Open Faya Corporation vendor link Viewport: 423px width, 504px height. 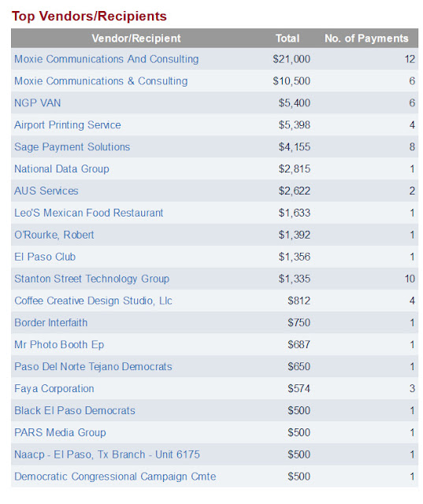(x=54, y=389)
